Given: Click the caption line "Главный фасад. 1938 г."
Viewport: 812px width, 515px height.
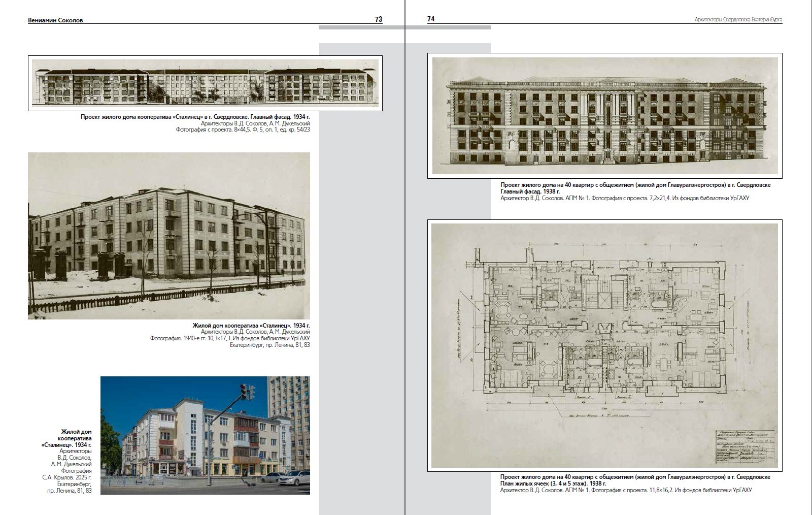Looking at the screenshot, I should (530, 191).
